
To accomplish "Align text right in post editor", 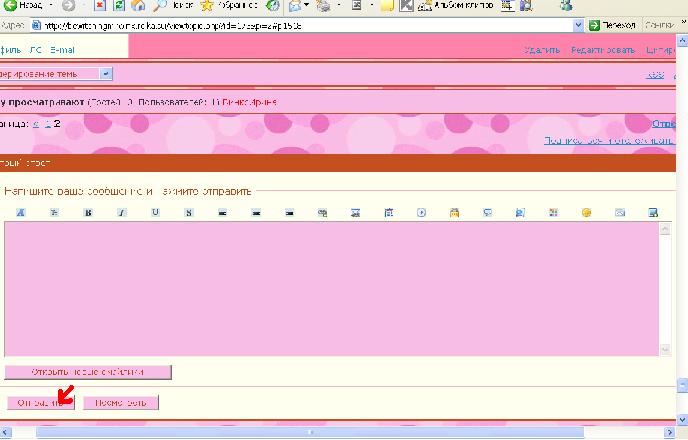I will click(x=290, y=213).
